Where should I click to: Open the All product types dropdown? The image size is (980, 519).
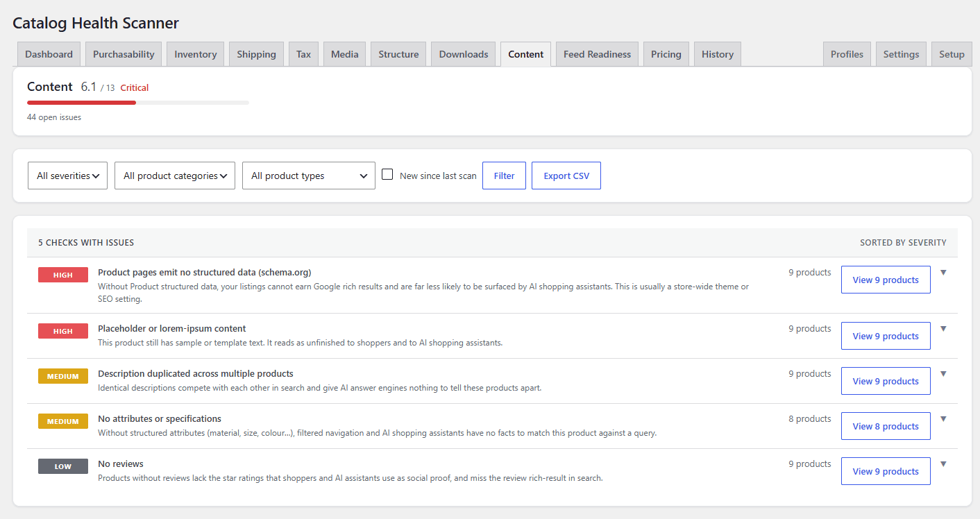(x=309, y=176)
